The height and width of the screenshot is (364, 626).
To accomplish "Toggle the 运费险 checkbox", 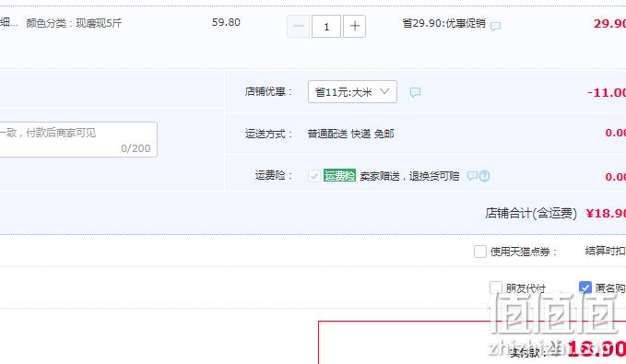I will pos(313,176).
